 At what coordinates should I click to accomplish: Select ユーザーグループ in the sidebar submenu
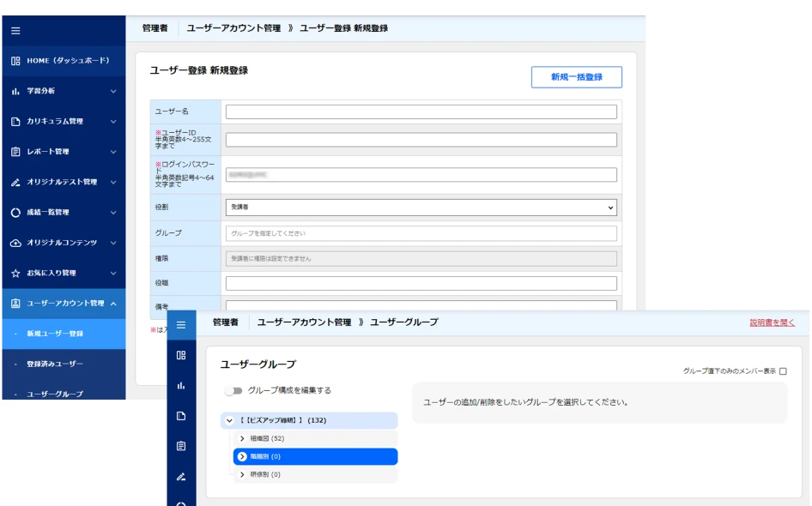click(55, 395)
